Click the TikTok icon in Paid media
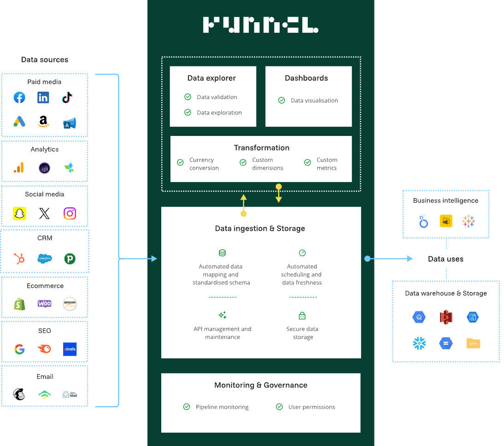The height and width of the screenshot is (446, 504). coord(67,97)
